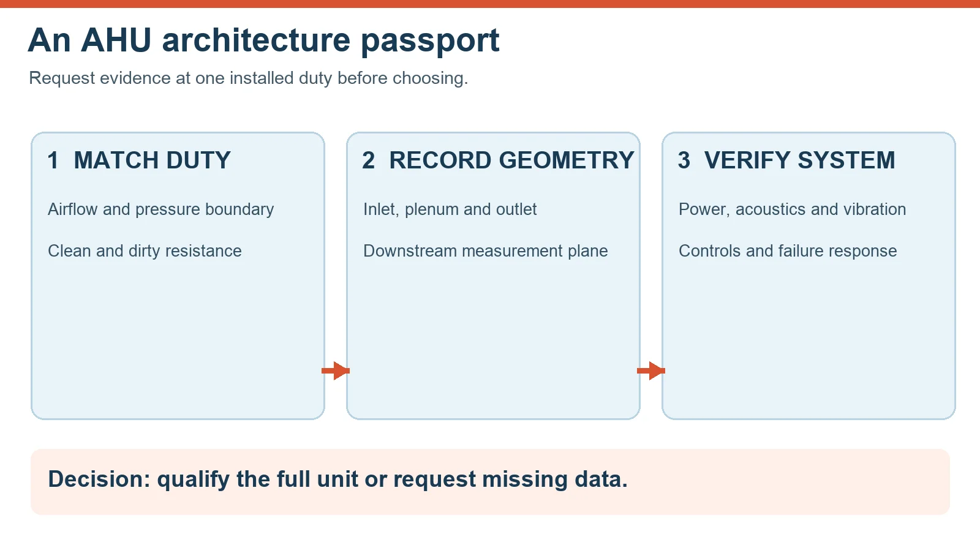The width and height of the screenshot is (980, 545).
Task: Click the pink decision banner box
Action: point(490,482)
